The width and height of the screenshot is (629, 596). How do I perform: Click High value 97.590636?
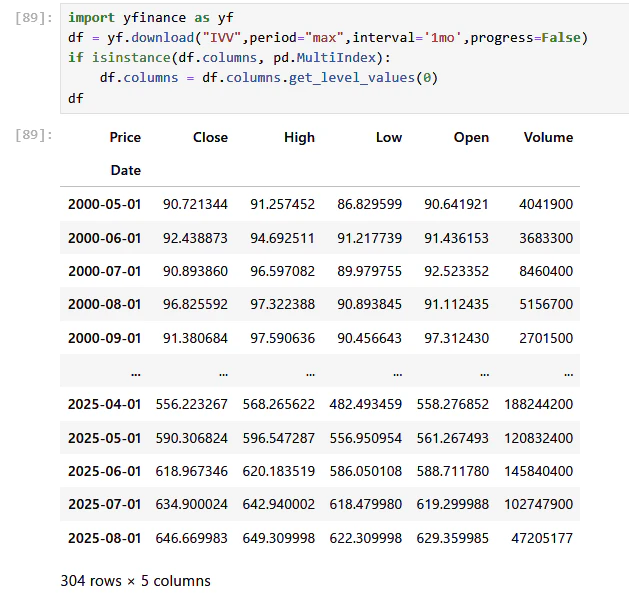point(282,338)
